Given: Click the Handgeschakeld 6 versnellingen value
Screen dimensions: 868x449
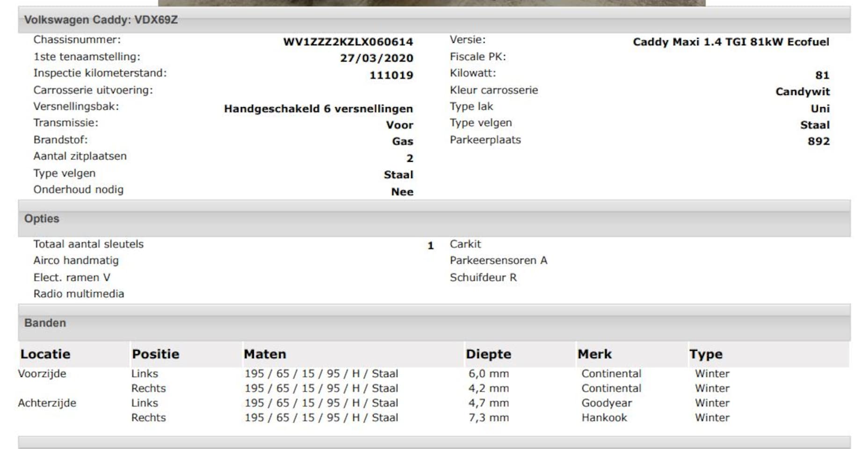Looking at the screenshot, I should pos(318,109).
